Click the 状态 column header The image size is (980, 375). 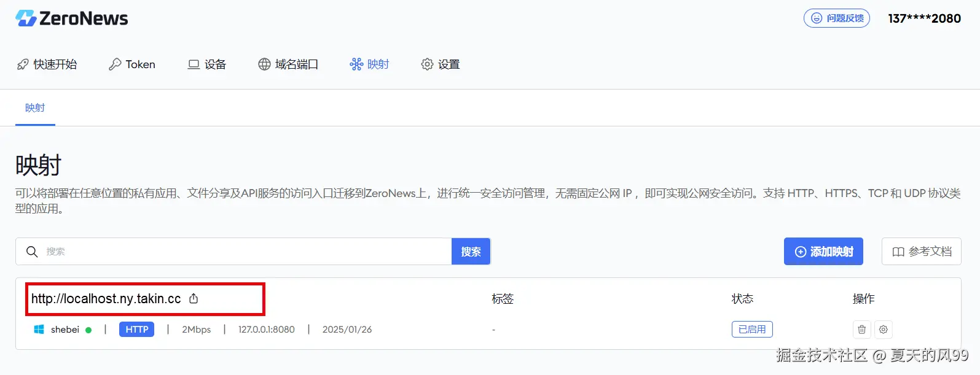[742, 299]
